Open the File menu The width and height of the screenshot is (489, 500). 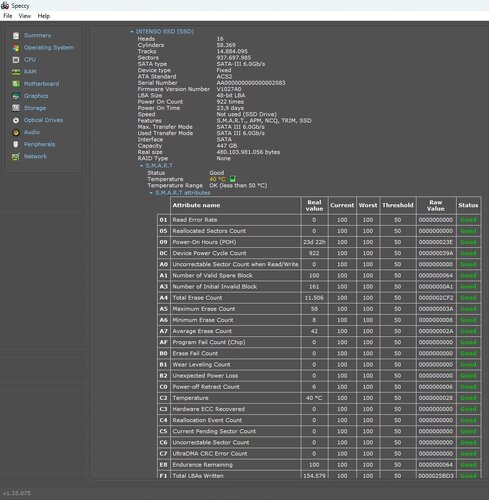pos(8,16)
